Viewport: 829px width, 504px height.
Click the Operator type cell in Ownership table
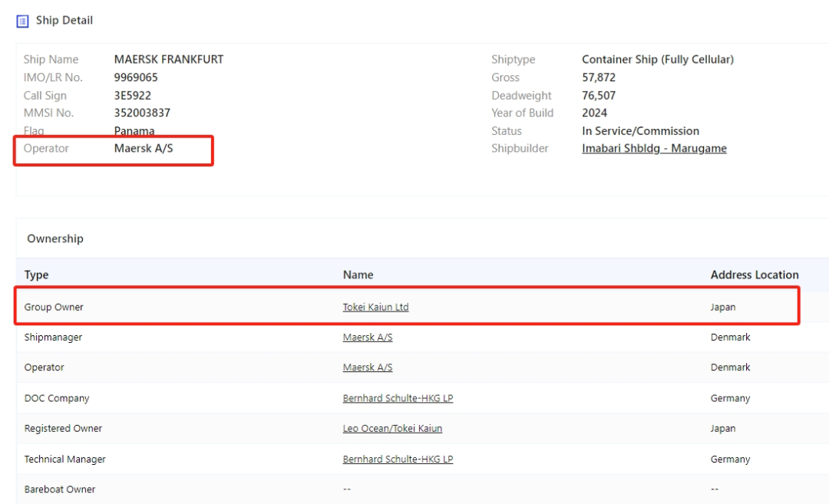click(x=44, y=367)
